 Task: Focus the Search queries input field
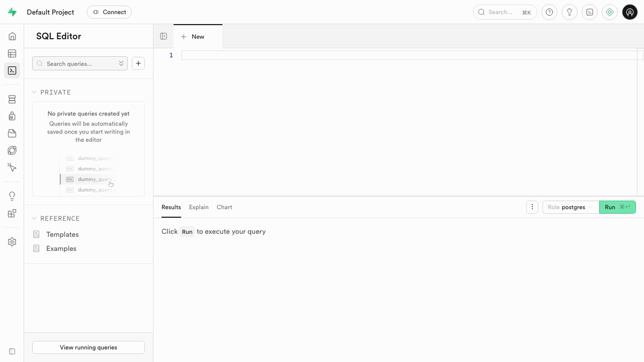coord(80,63)
